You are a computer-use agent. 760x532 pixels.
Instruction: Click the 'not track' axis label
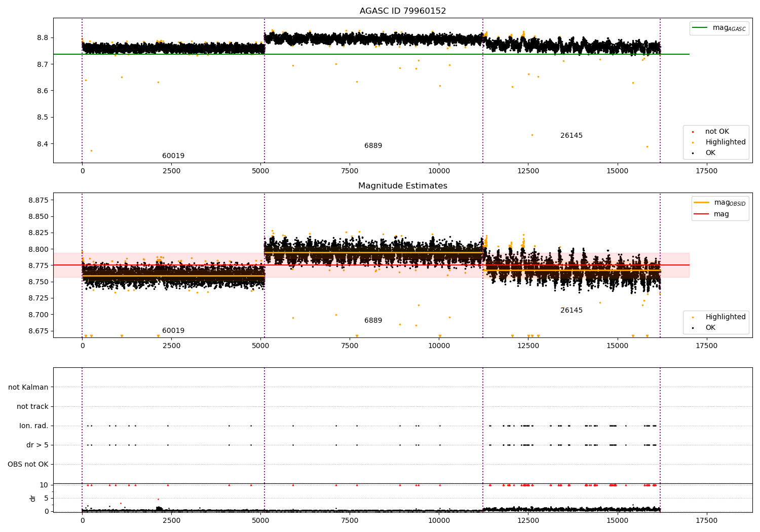click(32, 407)
